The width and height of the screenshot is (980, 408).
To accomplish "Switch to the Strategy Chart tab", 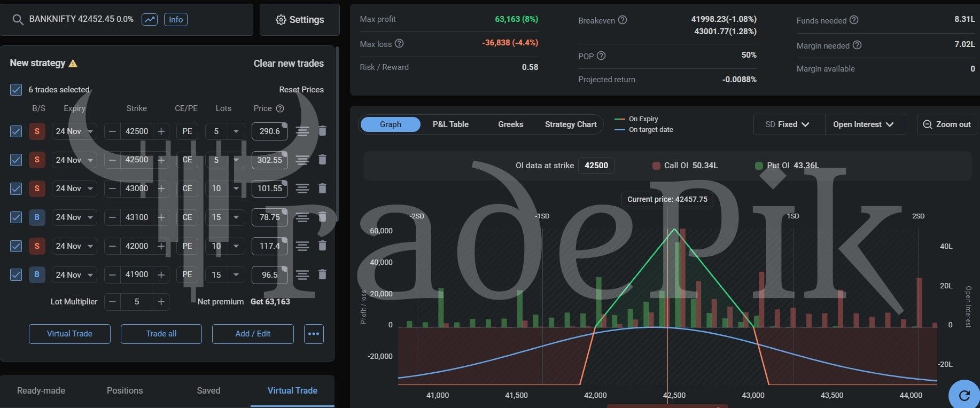I will click(x=571, y=124).
